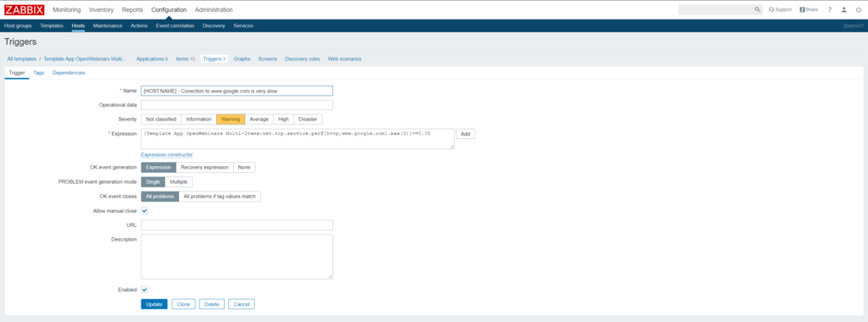Open user profile icon
868x322 pixels.
pos(843,9)
